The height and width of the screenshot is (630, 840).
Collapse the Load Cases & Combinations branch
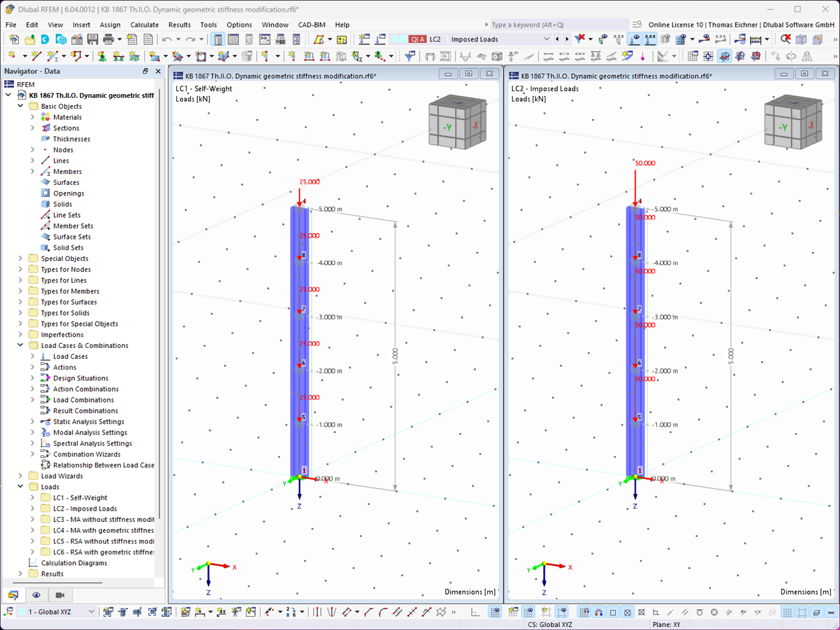coord(20,345)
